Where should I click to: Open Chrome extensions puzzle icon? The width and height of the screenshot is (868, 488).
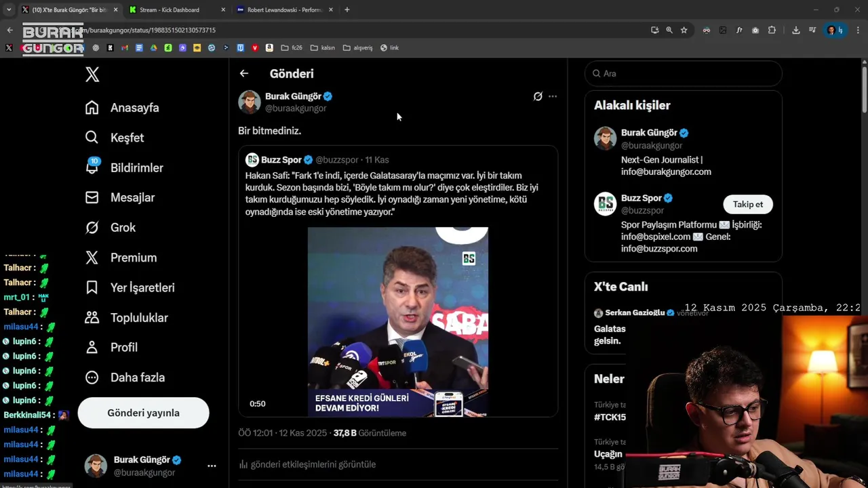[x=772, y=30]
